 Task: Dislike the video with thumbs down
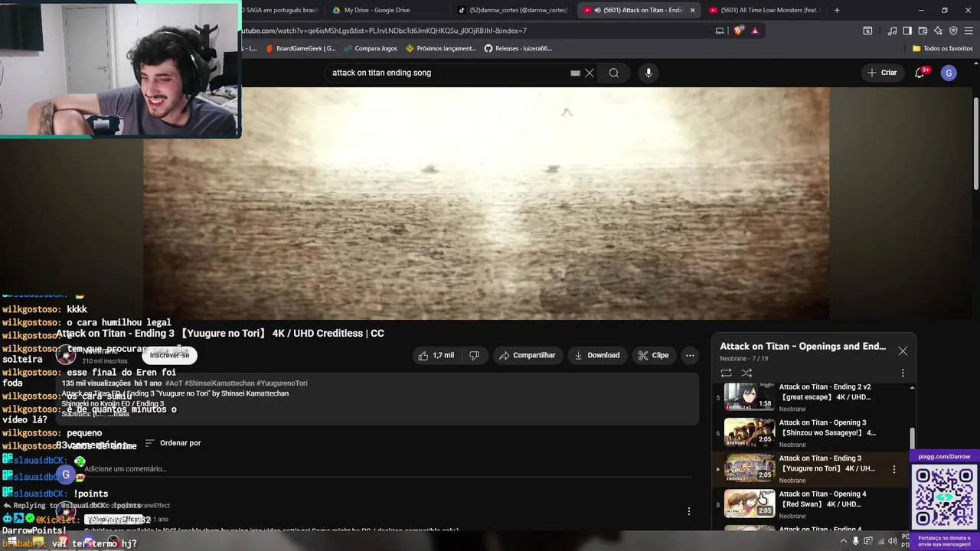click(474, 355)
